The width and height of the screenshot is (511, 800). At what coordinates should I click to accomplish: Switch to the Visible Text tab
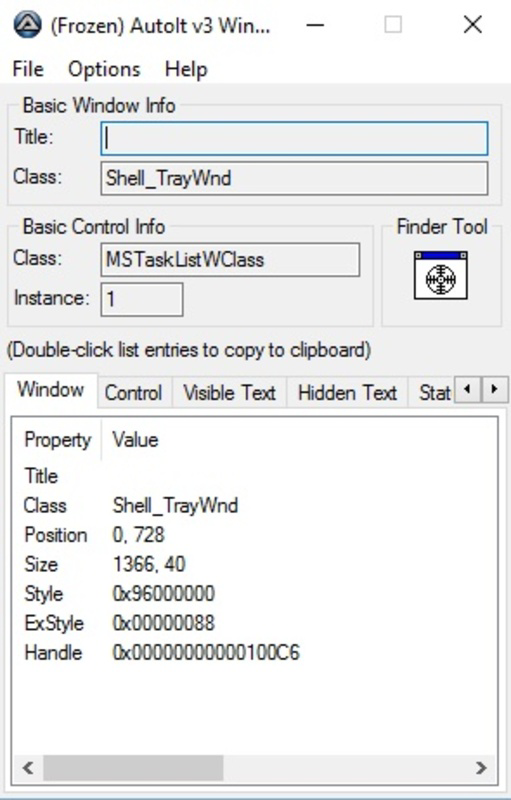(x=229, y=393)
